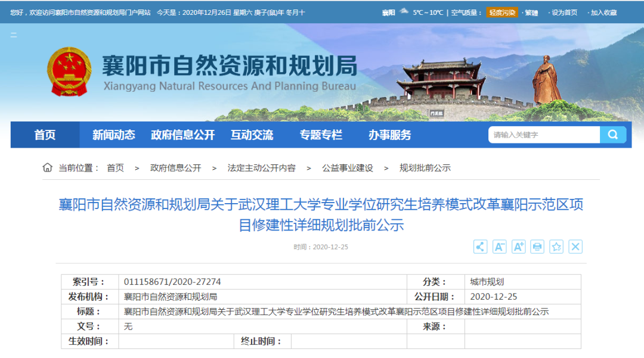Click the orange 轻度污染 air quality badge
Screen dimensions: 644x358
502,13
